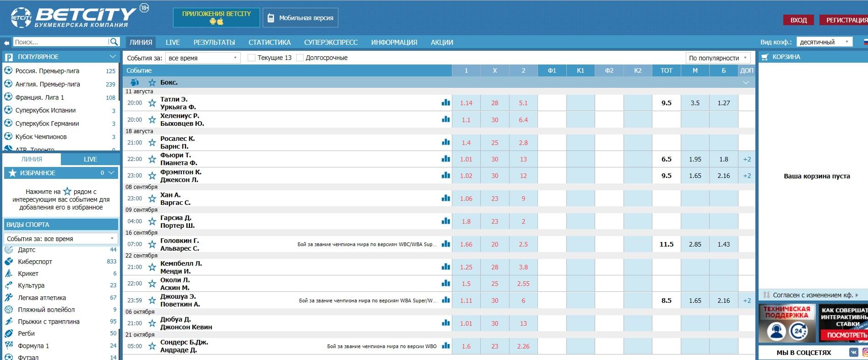Screen dimensions: 868x360
Task: Click the Согласен с изменением кф. option
Action: coord(813,295)
